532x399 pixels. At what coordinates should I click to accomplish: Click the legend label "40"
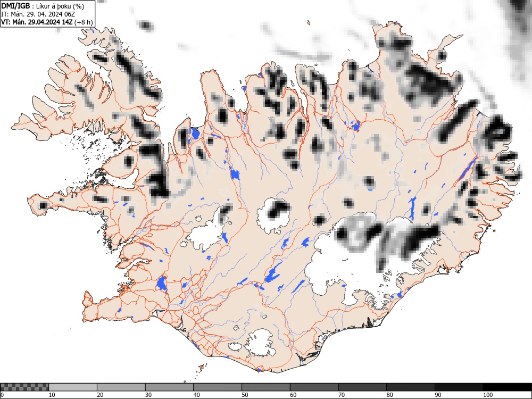tap(196, 395)
